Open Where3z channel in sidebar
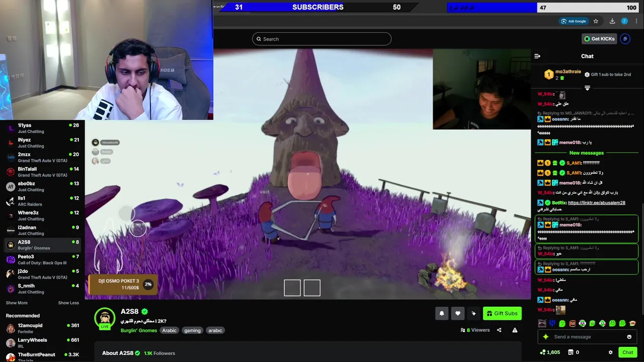Image resolution: width=644 pixels, height=362 pixels. tap(42, 216)
